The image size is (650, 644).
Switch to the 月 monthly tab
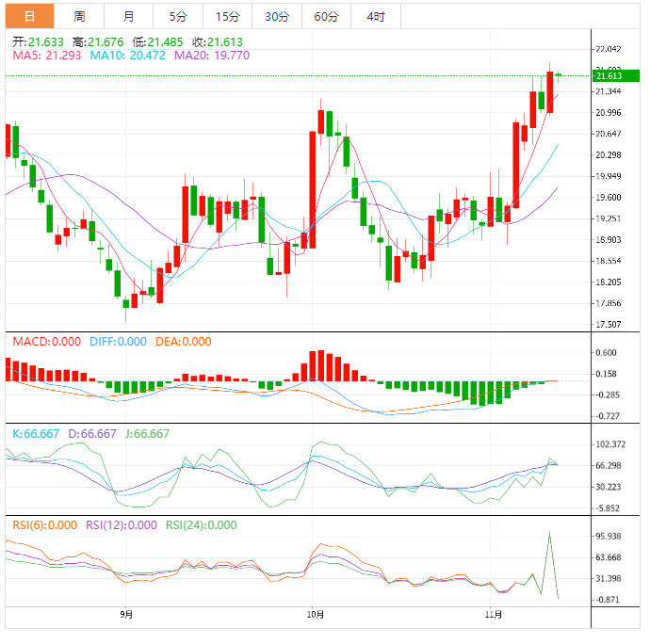(128, 16)
